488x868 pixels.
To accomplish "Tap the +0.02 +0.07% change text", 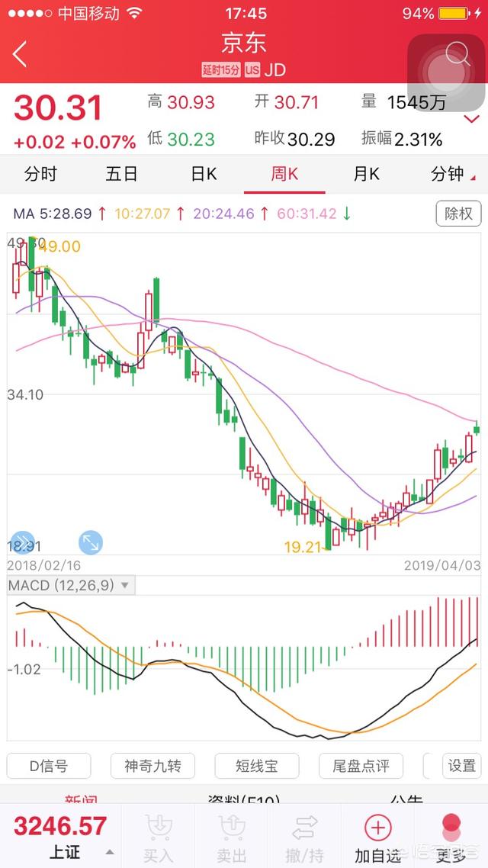I will [75, 142].
